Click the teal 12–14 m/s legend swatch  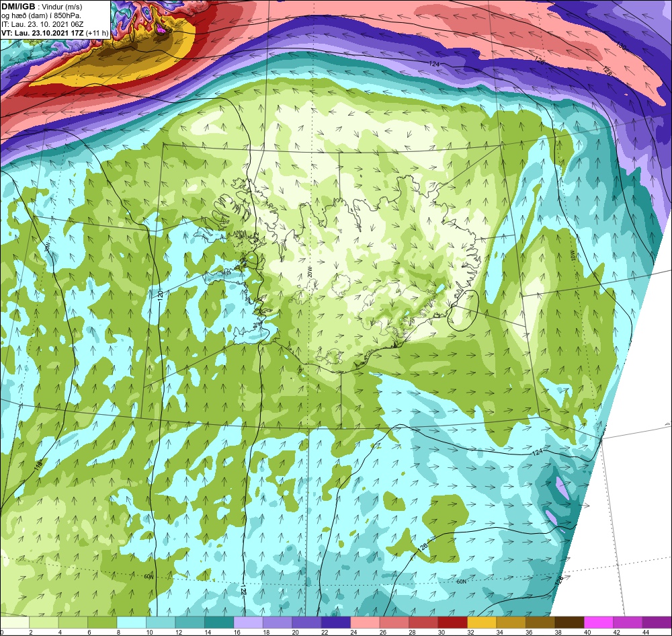point(190,623)
